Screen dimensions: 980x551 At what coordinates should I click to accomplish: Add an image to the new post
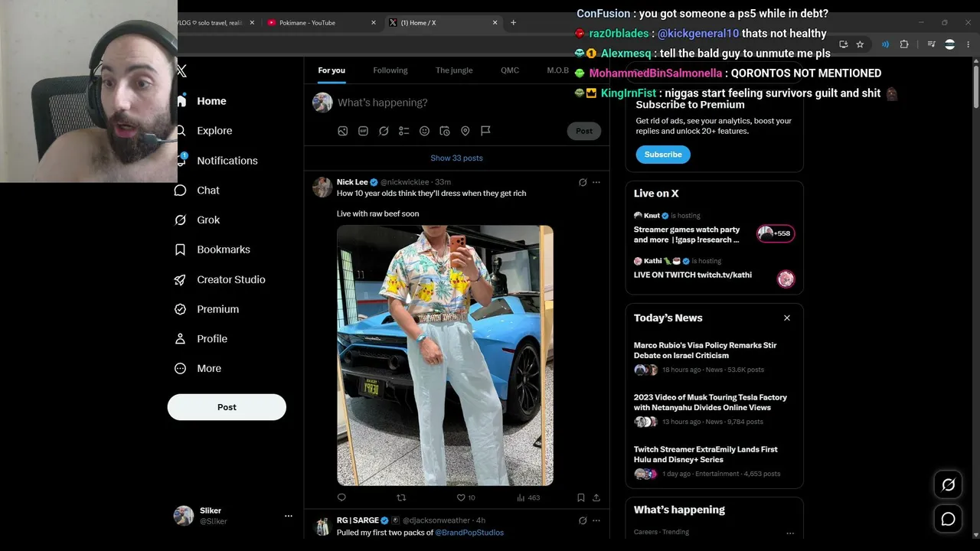click(343, 131)
